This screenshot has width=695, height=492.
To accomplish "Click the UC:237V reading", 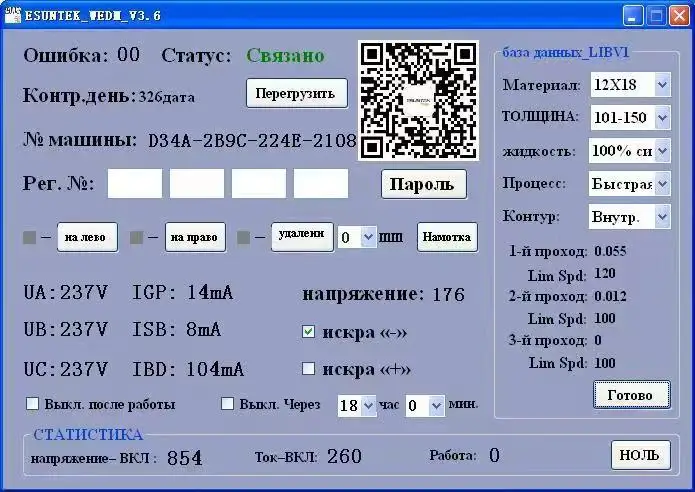I will 66,369.
